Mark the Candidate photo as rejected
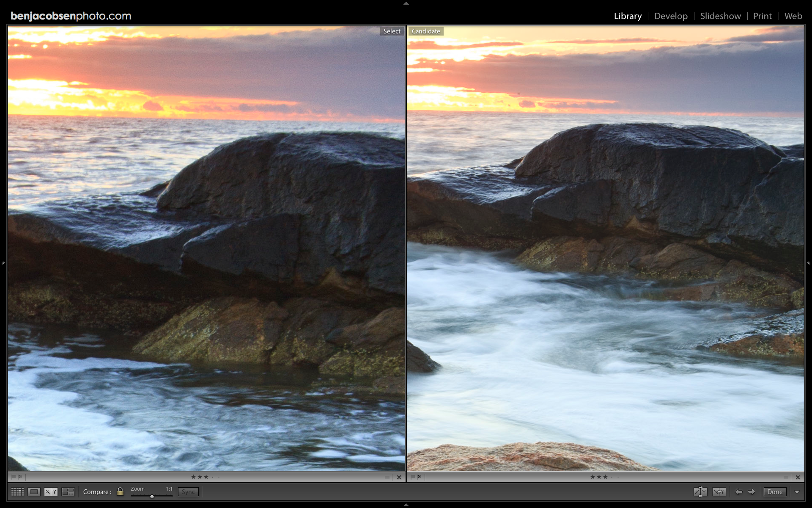Image resolution: width=812 pixels, height=508 pixels. 419,477
